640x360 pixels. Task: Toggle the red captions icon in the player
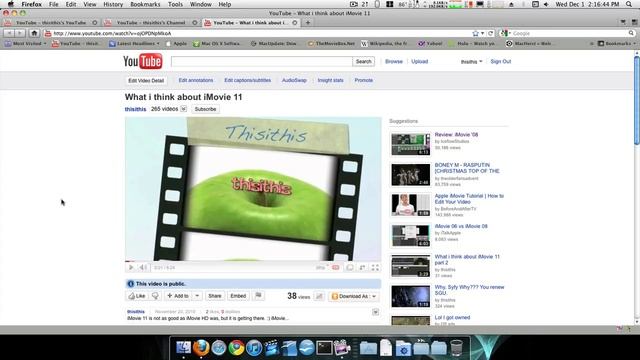(x=336, y=268)
